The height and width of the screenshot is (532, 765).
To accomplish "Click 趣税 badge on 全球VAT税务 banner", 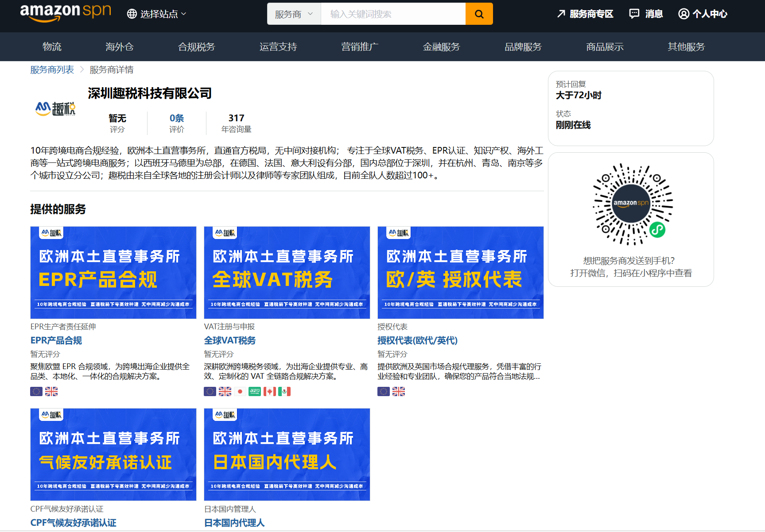I will 225,232.
